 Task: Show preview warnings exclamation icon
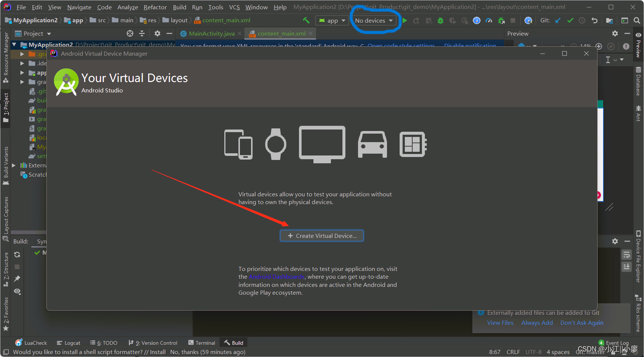pyautogui.click(x=626, y=46)
